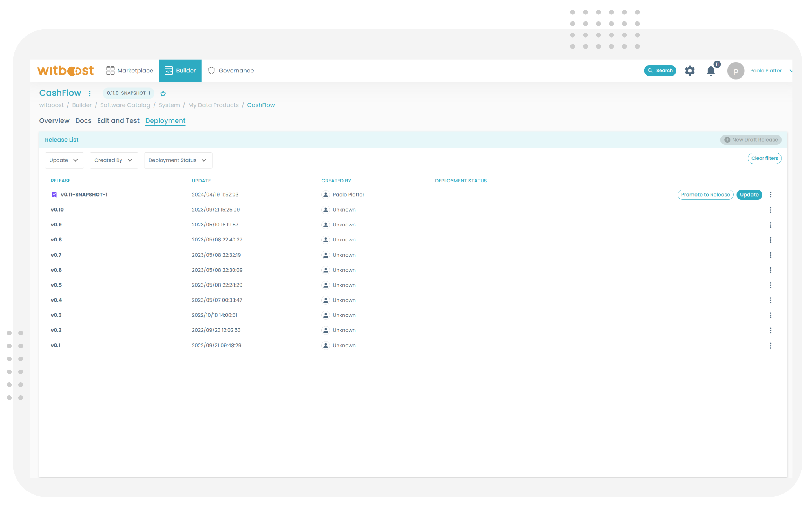Screen dimensions: 812x508
Task: Click the witboost logo
Action: [65, 70]
